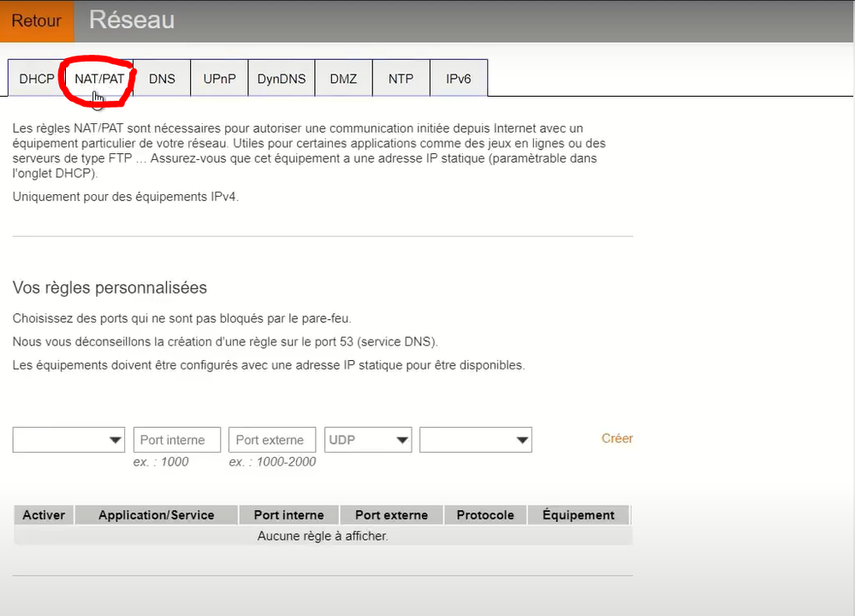Expand the application/service dropdown in rule form
The width and height of the screenshot is (855, 616).
tap(68, 440)
